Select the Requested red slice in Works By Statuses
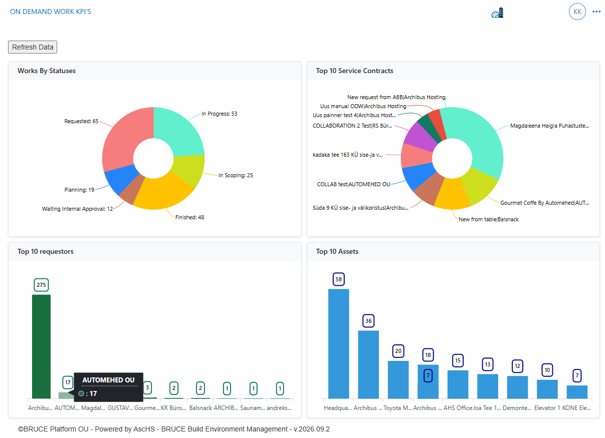This screenshot has width=605, height=438. 124,139
